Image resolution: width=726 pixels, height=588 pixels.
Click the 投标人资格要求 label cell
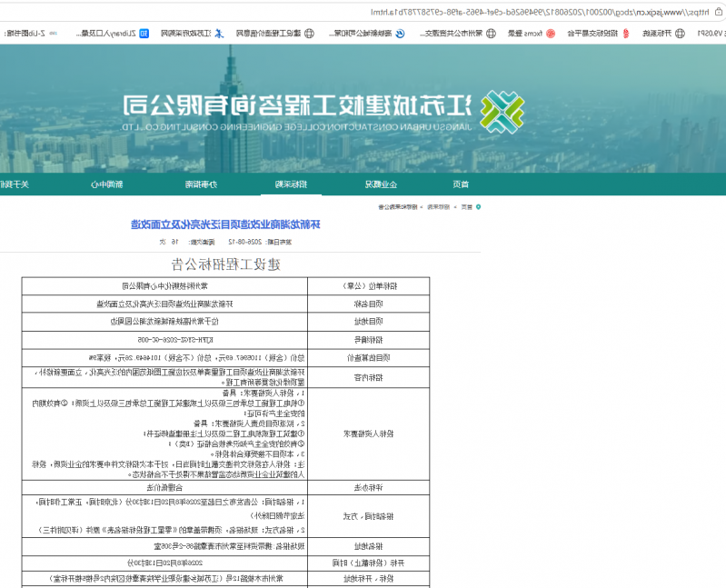pos(369,434)
